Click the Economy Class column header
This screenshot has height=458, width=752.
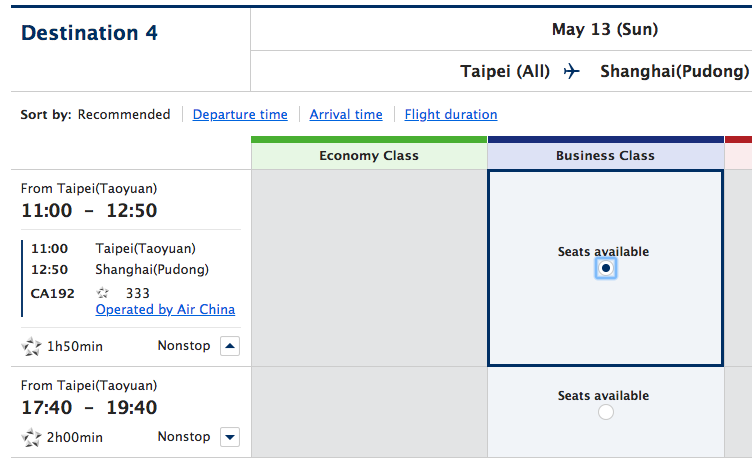pos(369,155)
